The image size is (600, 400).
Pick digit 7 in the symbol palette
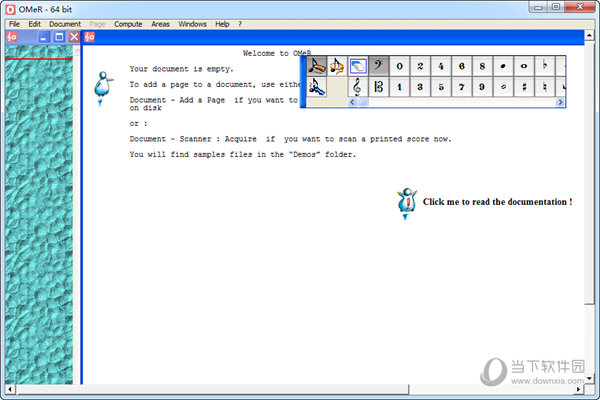[461, 87]
